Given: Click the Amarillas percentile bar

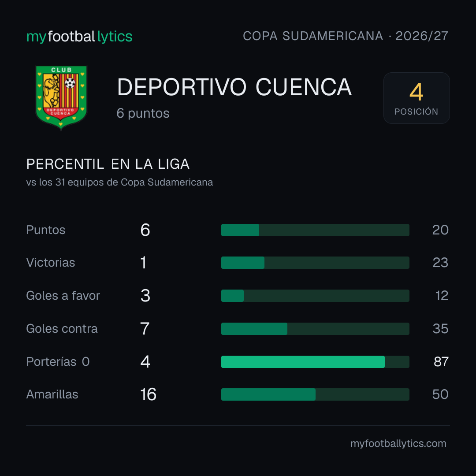Looking at the screenshot, I should click(315, 394).
